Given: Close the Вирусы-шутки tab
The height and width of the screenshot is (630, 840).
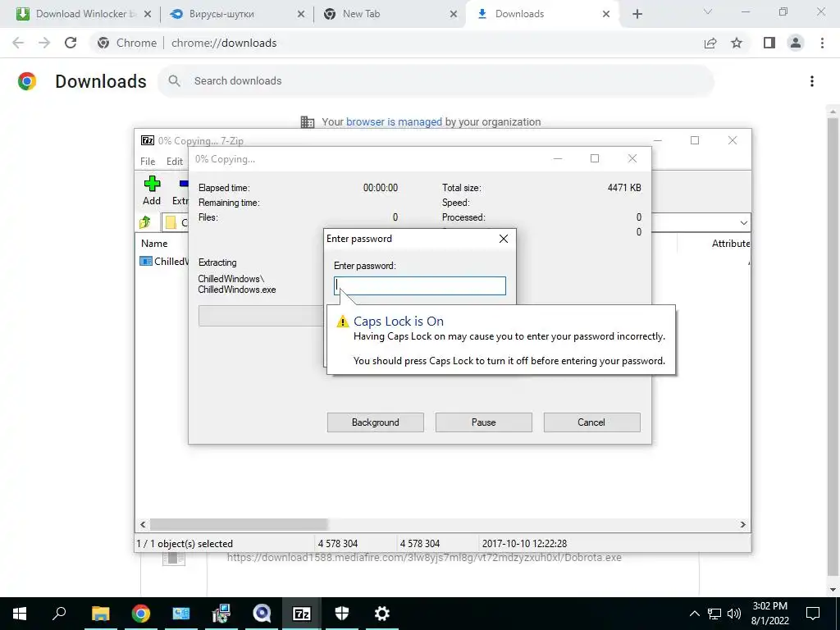Looking at the screenshot, I should coord(301,14).
